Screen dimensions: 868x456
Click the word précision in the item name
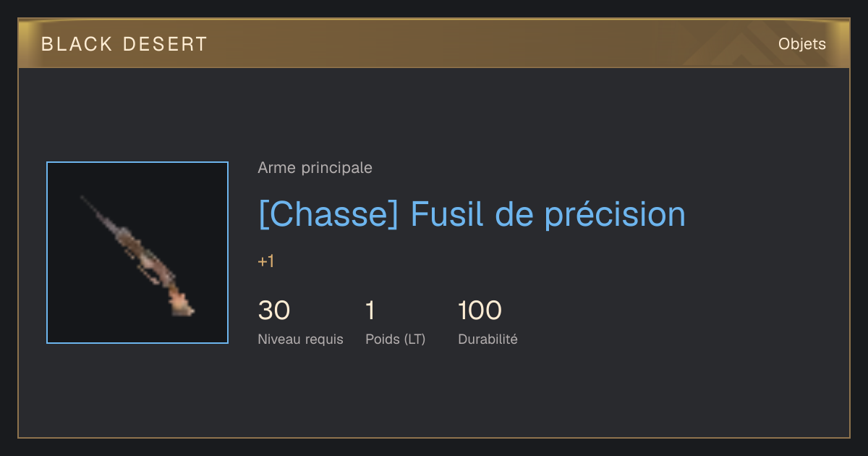point(615,215)
